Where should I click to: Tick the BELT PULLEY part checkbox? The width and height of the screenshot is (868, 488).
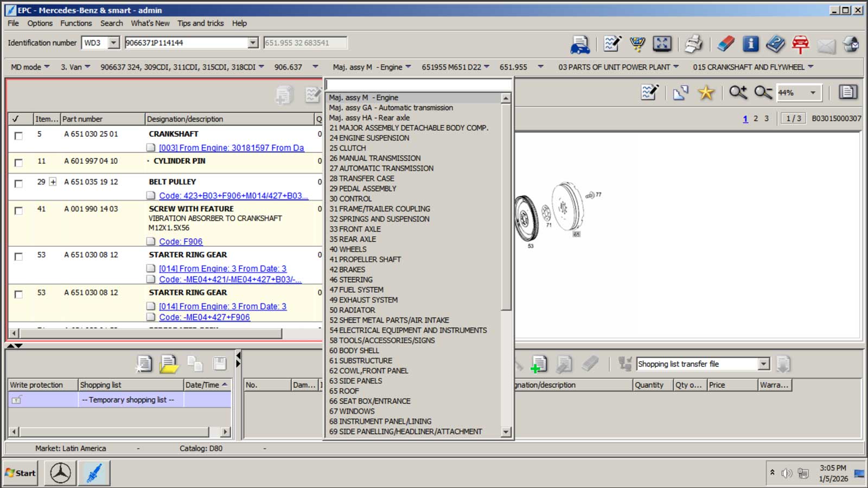(x=18, y=183)
